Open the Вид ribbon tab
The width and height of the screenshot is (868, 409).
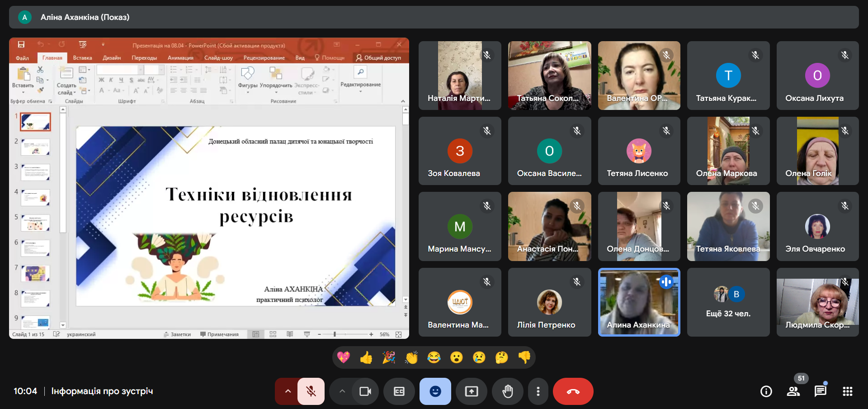(x=300, y=58)
